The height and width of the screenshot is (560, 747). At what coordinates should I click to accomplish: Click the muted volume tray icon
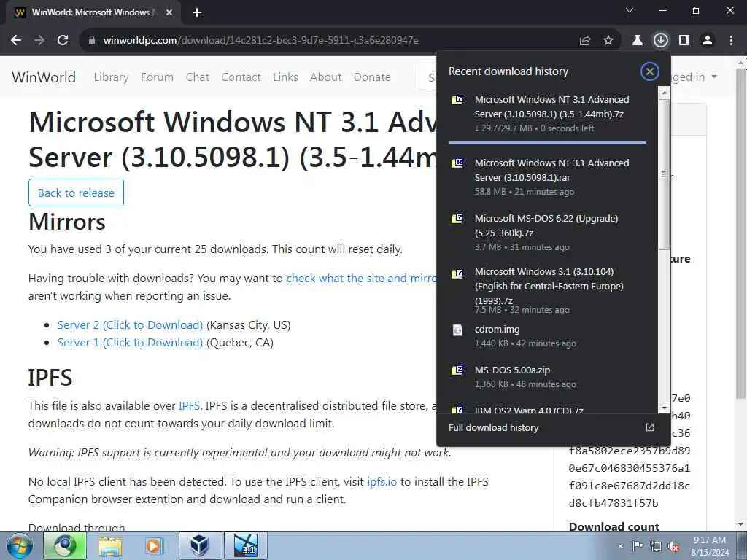pos(673,547)
